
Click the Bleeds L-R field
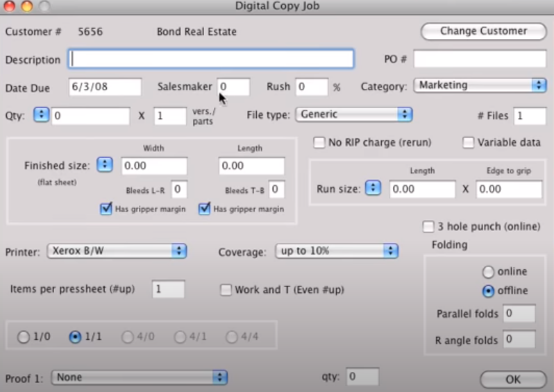click(x=179, y=189)
